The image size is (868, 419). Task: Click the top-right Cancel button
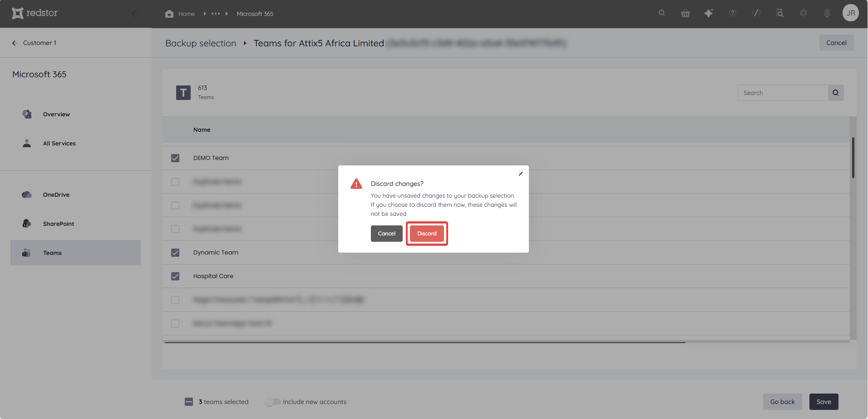coord(836,43)
